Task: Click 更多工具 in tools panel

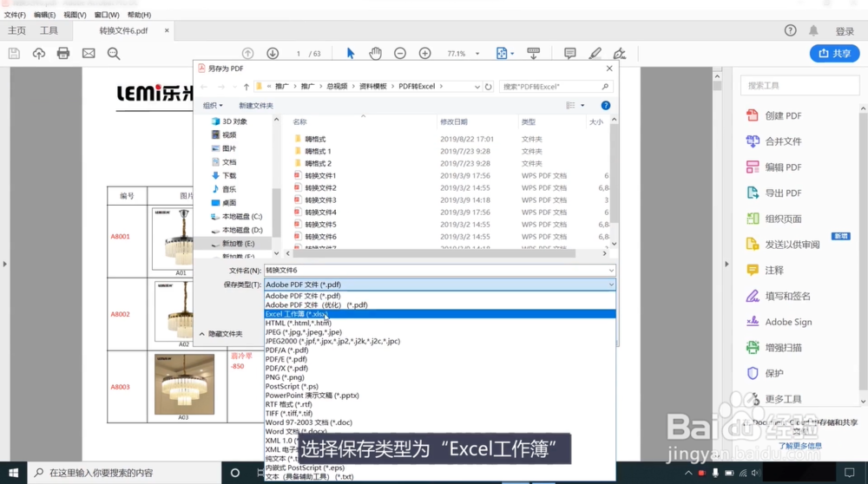Action: pyautogui.click(x=774, y=399)
